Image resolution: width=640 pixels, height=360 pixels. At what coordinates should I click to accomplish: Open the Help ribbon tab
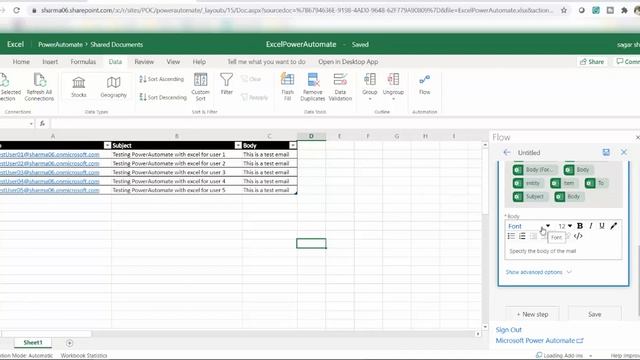pos(199,62)
